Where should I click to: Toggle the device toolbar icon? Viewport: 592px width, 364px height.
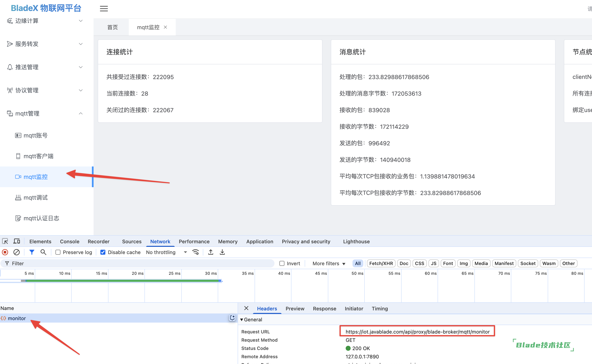17,241
